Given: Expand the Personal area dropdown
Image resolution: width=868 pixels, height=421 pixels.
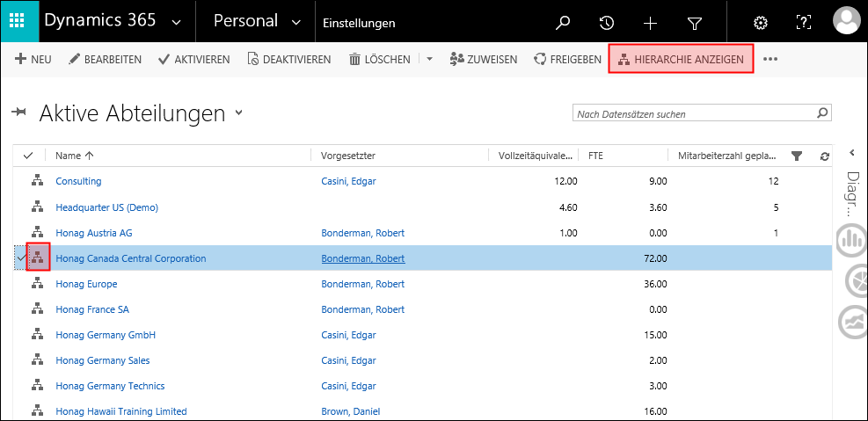Looking at the screenshot, I should coord(295,22).
